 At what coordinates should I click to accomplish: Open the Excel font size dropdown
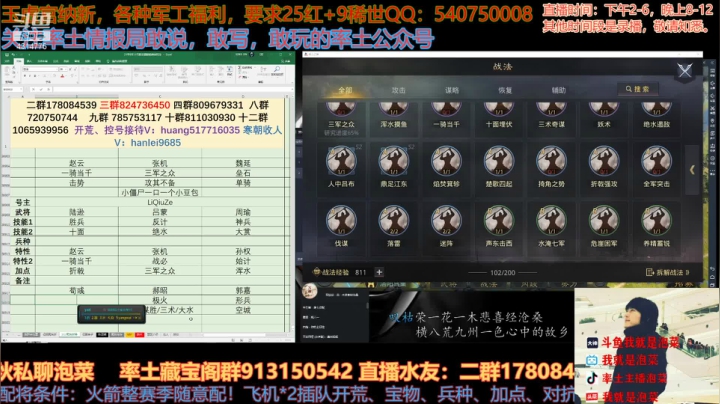(67, 69)
